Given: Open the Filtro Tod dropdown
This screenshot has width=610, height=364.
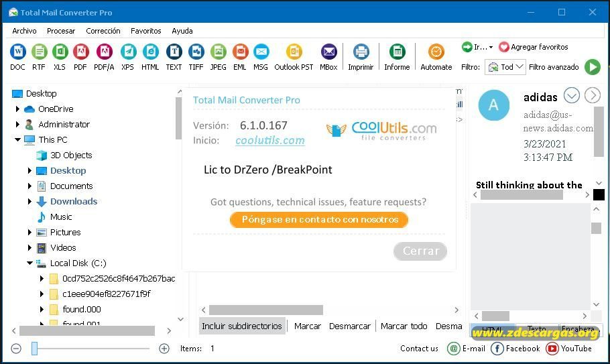Looking at the screenshot, I should pos(505,67).
